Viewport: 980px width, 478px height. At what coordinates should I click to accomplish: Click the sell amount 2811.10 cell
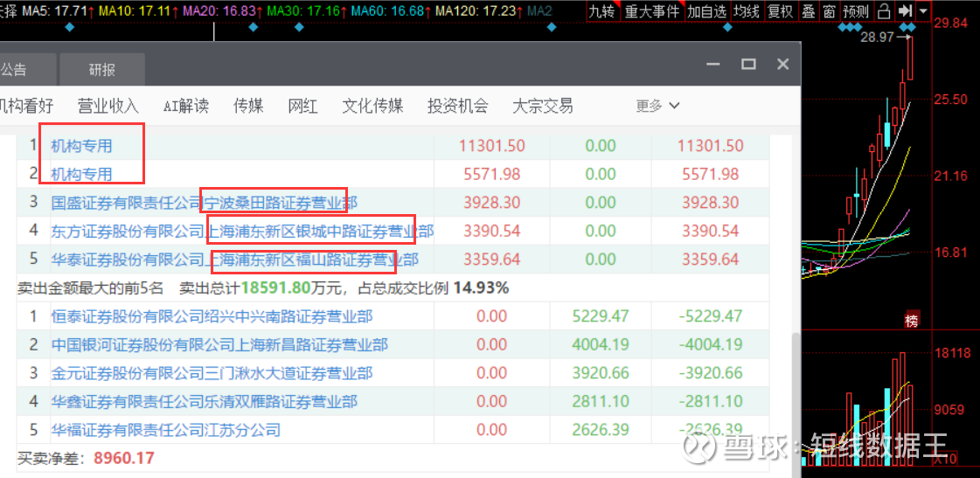(600, 402)
